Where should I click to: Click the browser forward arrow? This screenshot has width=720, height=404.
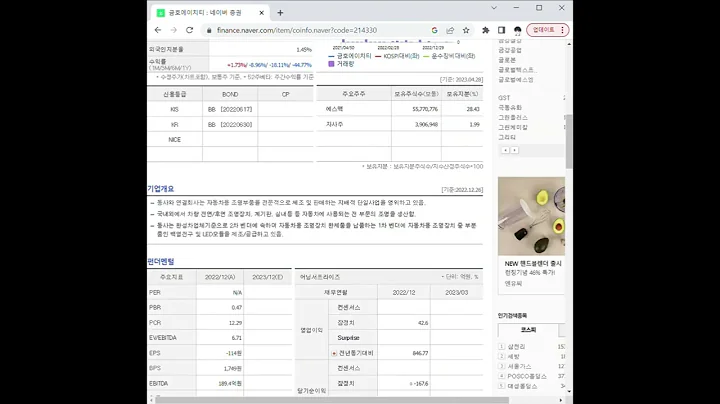[174, 30]
